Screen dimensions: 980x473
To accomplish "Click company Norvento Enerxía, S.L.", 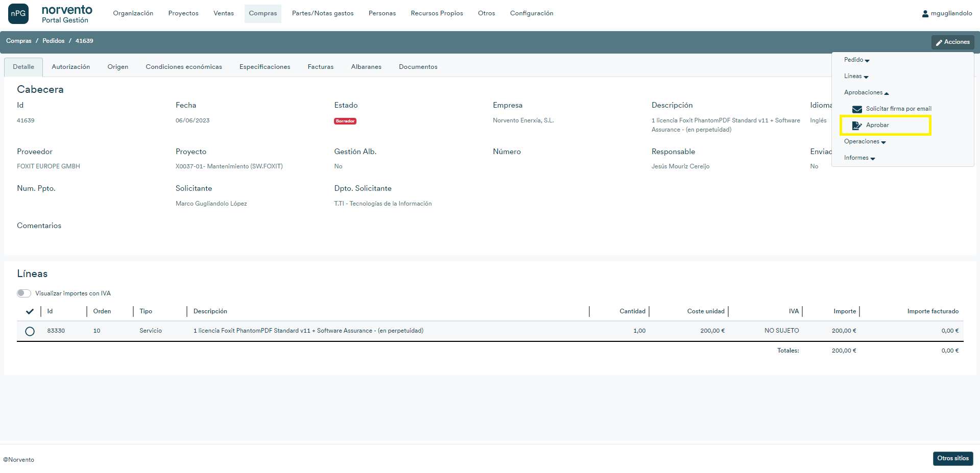I will 523,120.
